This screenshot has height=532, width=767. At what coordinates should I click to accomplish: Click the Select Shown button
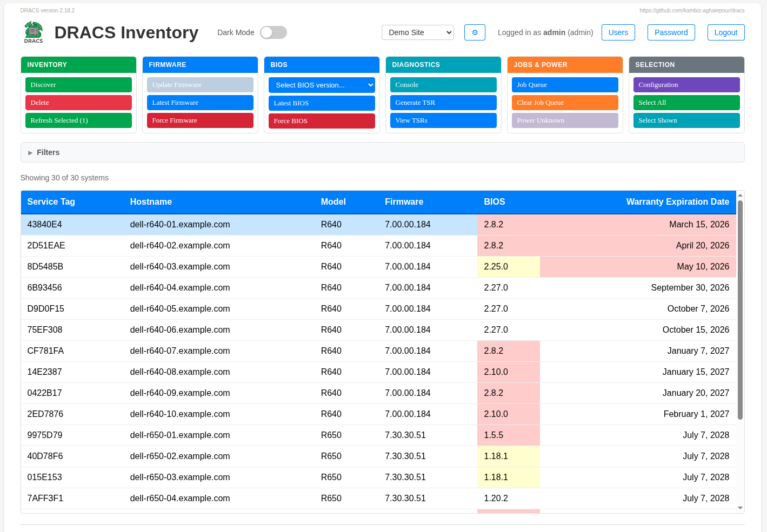click(686, 120)
